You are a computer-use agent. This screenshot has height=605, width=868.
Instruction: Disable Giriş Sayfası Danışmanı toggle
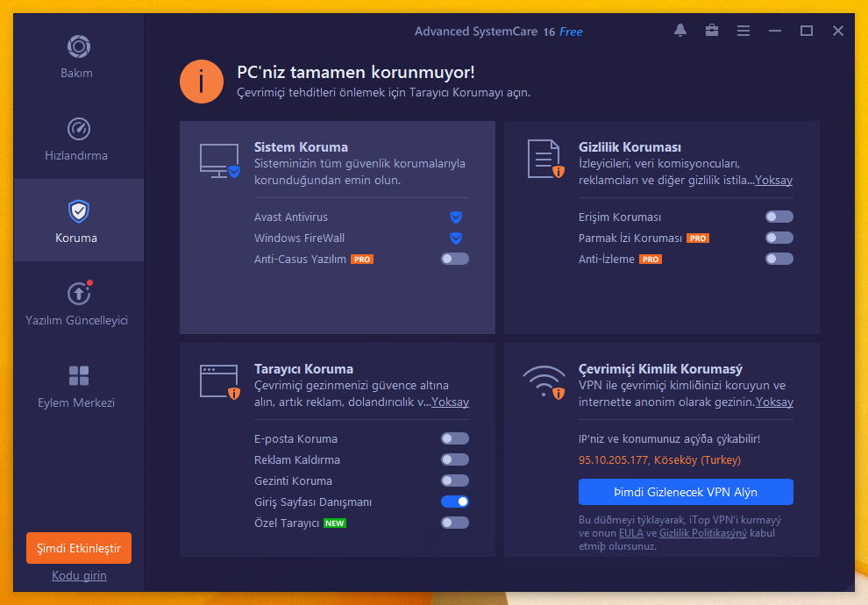coord(455,502)
